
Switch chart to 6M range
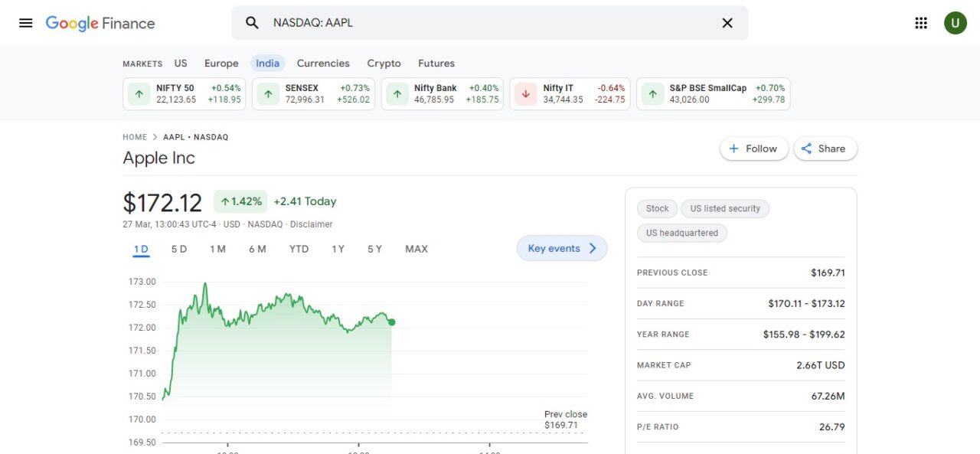click(x=257, y=249)
